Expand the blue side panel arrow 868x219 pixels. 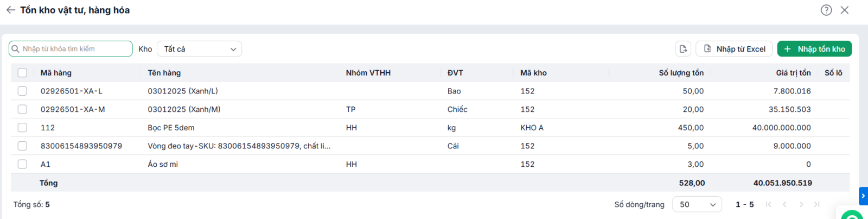point(863,196)
